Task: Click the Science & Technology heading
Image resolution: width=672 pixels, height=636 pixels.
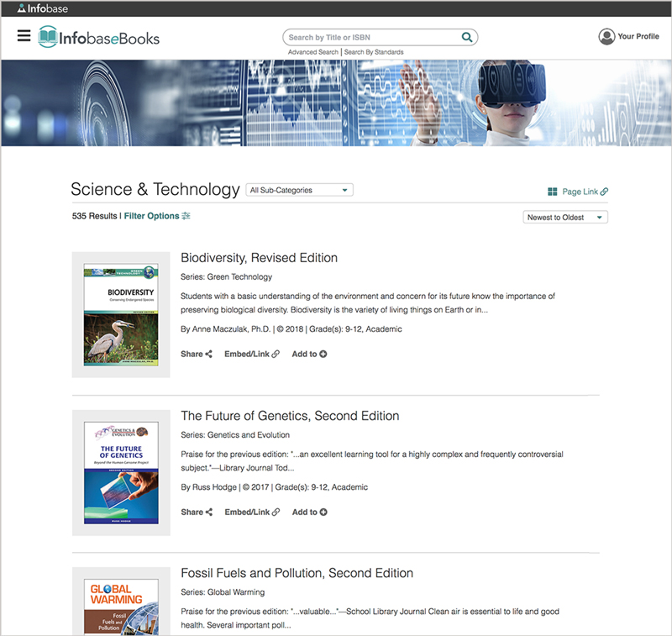Action: 155,189
